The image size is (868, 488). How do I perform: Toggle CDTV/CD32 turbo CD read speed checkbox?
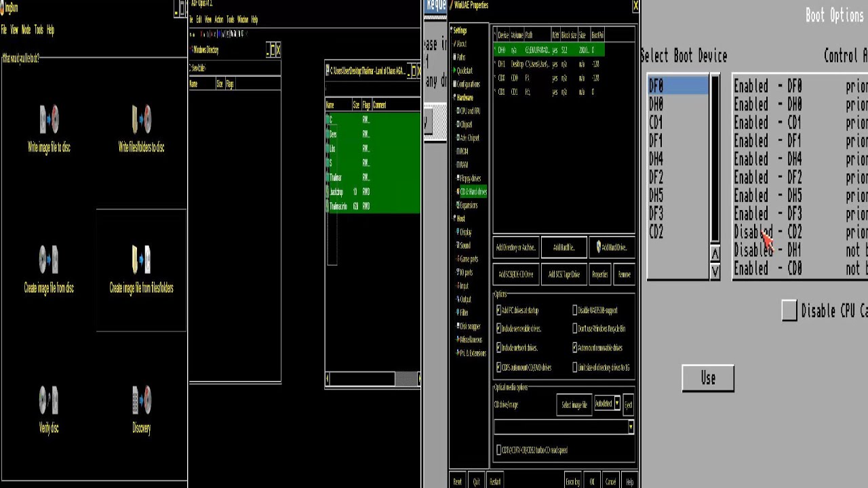tap(499, 450)
